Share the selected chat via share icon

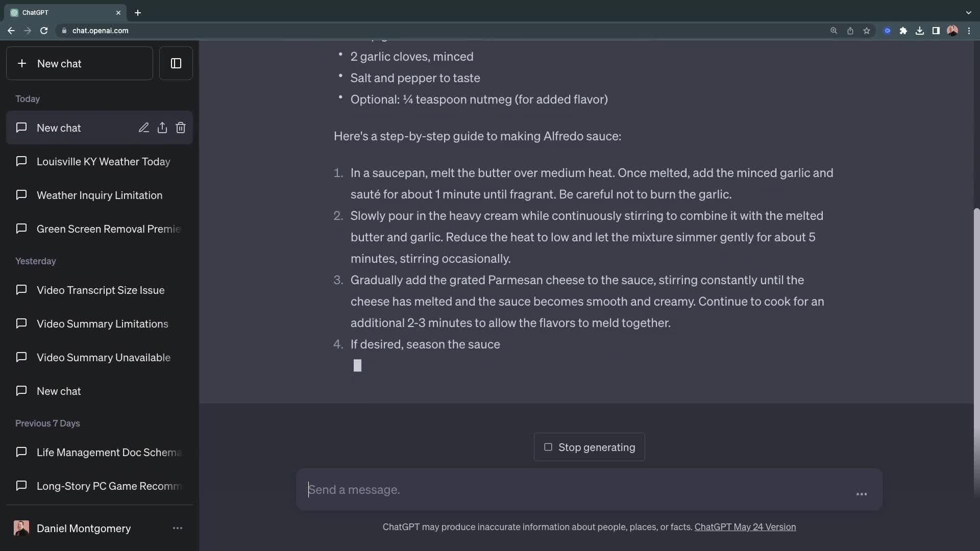coord(162,128)
